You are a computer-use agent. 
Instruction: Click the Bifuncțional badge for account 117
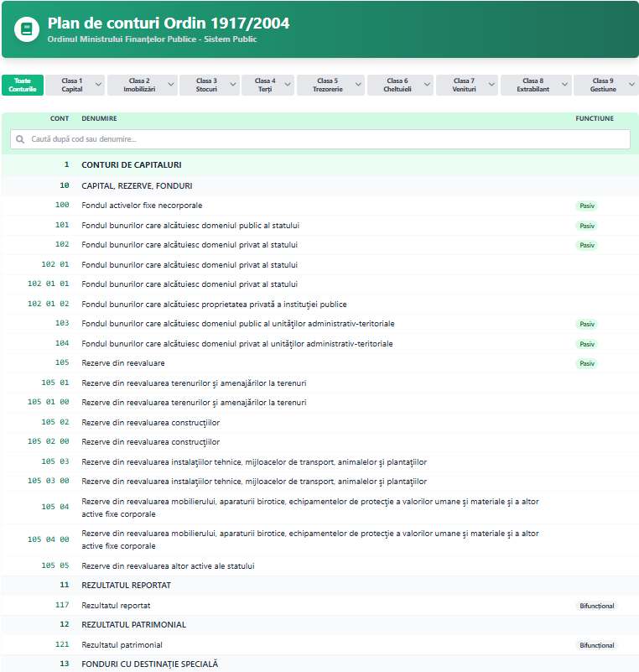[x=596, y=606]
